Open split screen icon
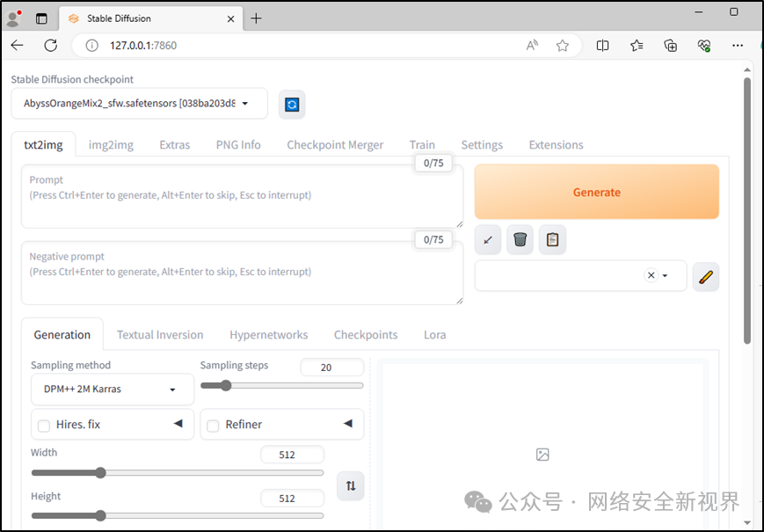The image size is (764, 532). (603, 46)
